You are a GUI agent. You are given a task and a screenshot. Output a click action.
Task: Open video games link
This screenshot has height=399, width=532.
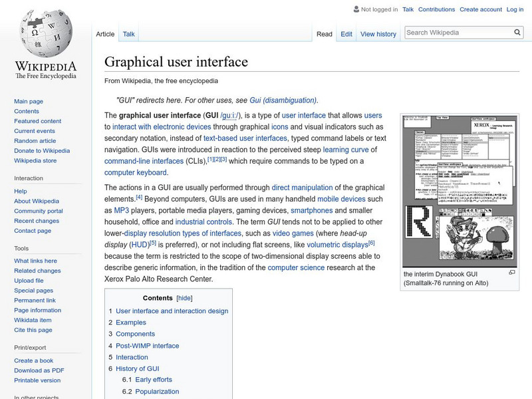pos(293,233)
